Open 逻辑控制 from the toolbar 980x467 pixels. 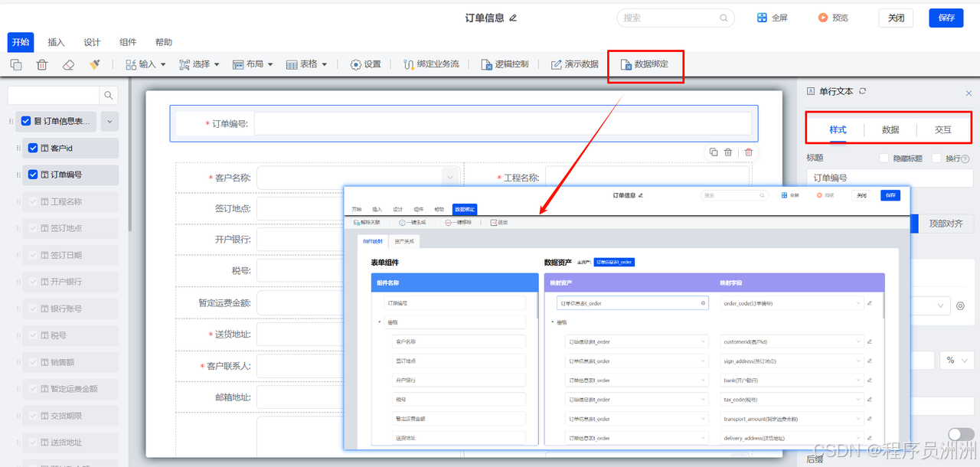505,64
